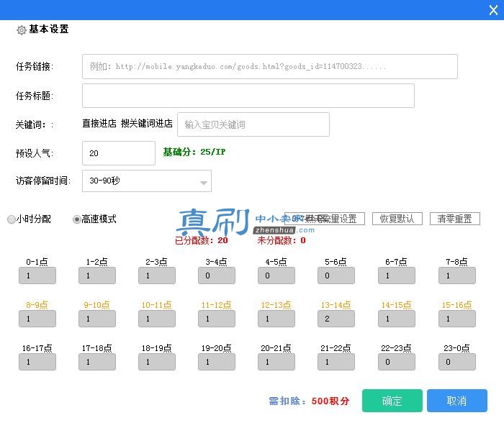504x446 pixels.
Task: Click the 基本设置 heading text
Action: coord(49,29)
